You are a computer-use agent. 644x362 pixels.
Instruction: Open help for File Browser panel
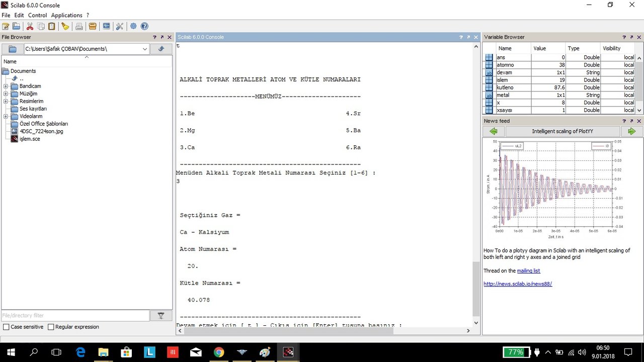point(154,37)
